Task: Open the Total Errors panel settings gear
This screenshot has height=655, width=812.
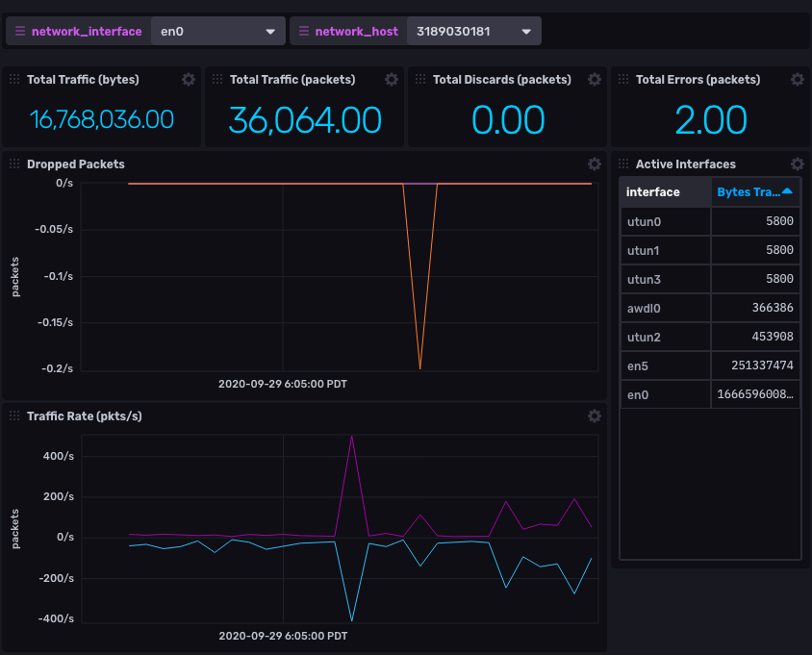Action: [x=797, y=80]
